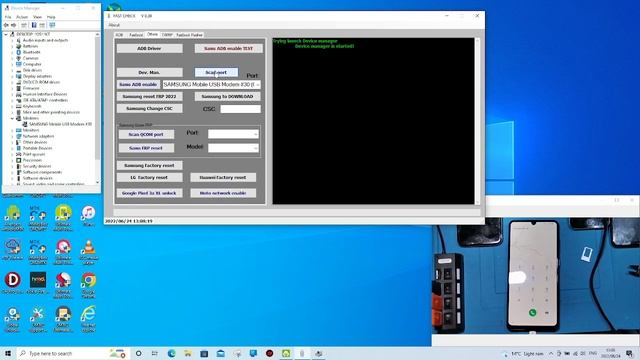The height and width of the screenshot is (360, 640).
Task: Switch to the Fastboot Flasher tab
Action: (189, 35)
